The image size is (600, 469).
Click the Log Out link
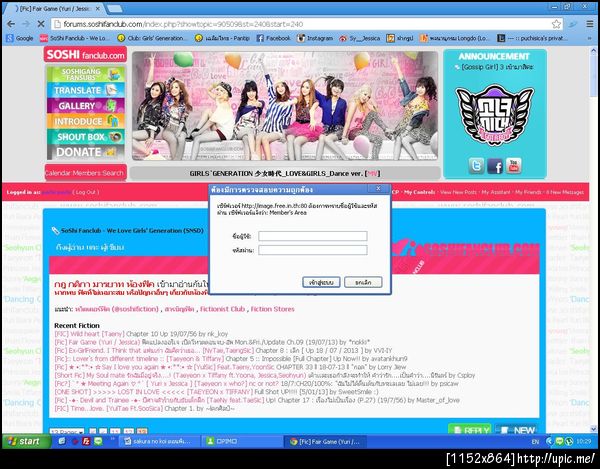coord(85,192)
